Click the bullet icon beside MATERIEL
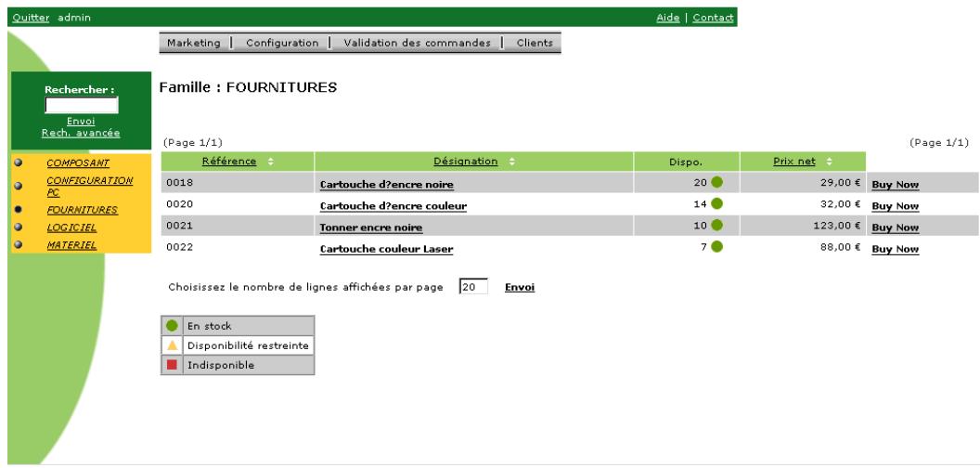 19,244
